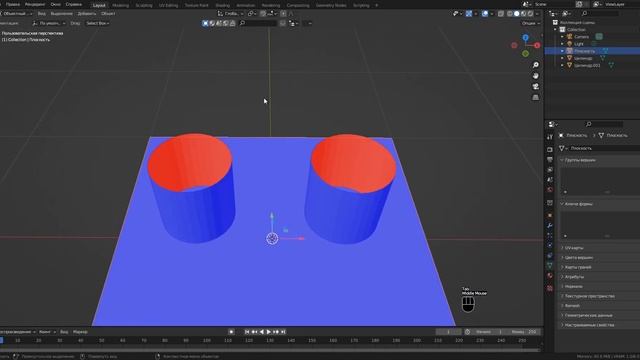Open the Particles properties tab icon
This screenshot has height=360, width=640.
pyautogui.click(x=550, y=236)
